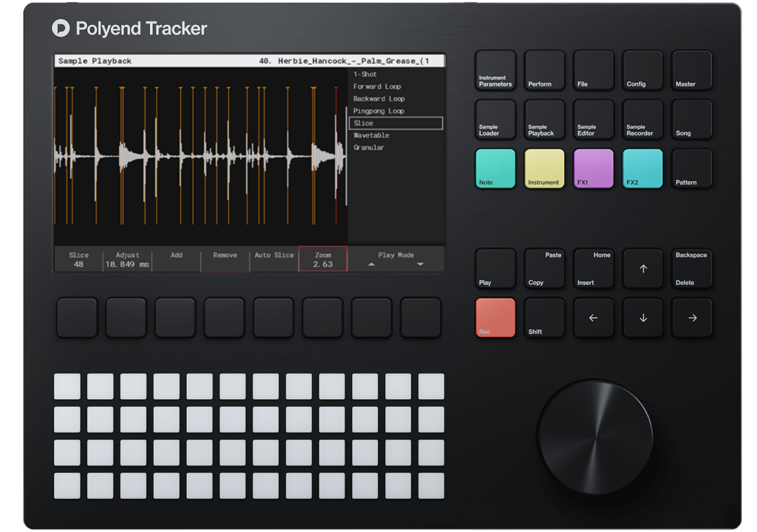The image size is (757, 532).
Task: Click the red slice marker in waveform
Action: (336, 155)
